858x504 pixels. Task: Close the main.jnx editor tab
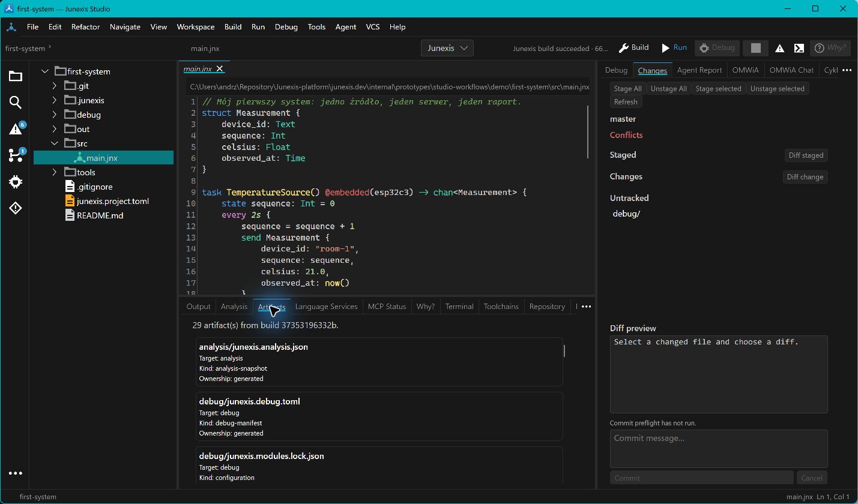(x=220, y=69)
